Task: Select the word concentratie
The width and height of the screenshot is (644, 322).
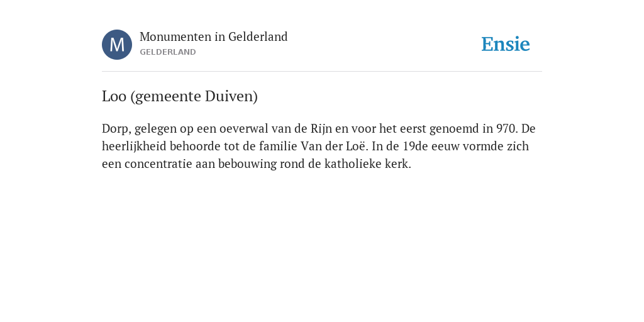Action: (x=158, y=164)
